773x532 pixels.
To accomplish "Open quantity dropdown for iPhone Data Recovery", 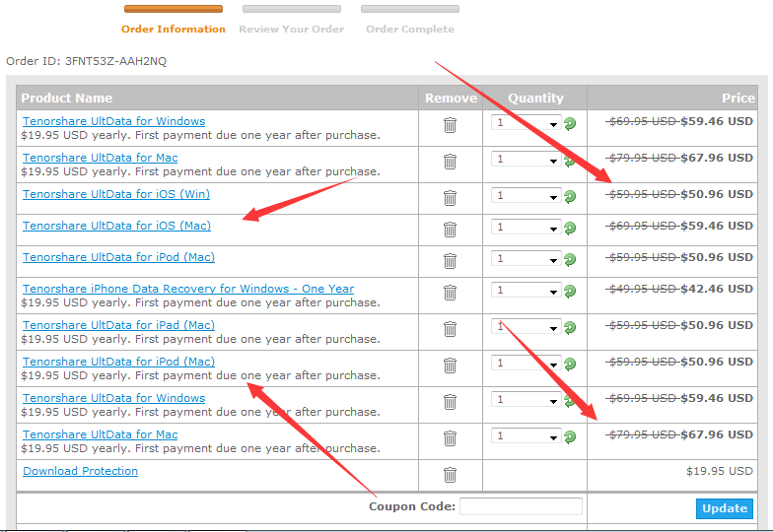I will pos(527,290).
